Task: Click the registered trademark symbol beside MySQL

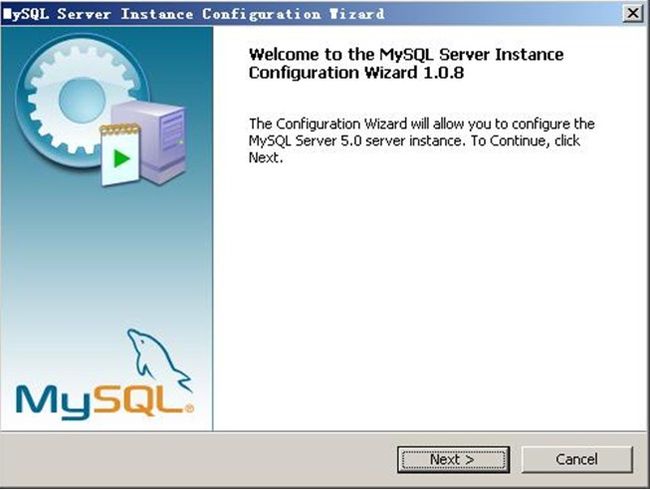Action: pyautogui.click(x=189, y=409)
